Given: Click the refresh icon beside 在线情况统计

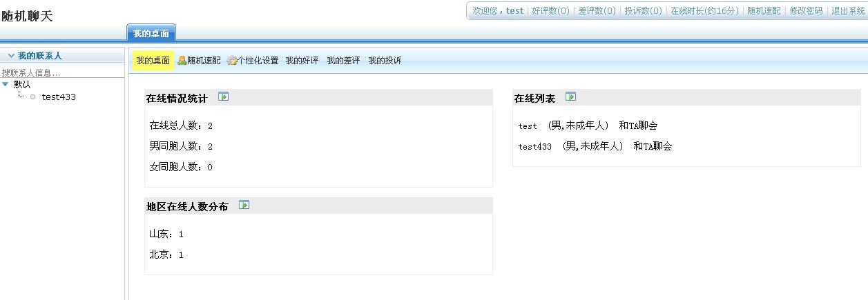Looking at the screenshot, I should pos(223,97).
